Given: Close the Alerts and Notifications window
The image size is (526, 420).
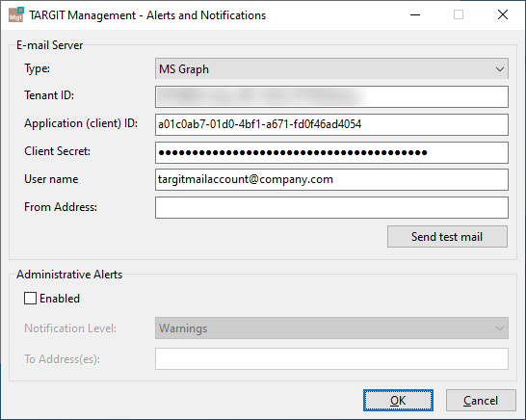Looking at the screenshot, I should click(503, 14).
